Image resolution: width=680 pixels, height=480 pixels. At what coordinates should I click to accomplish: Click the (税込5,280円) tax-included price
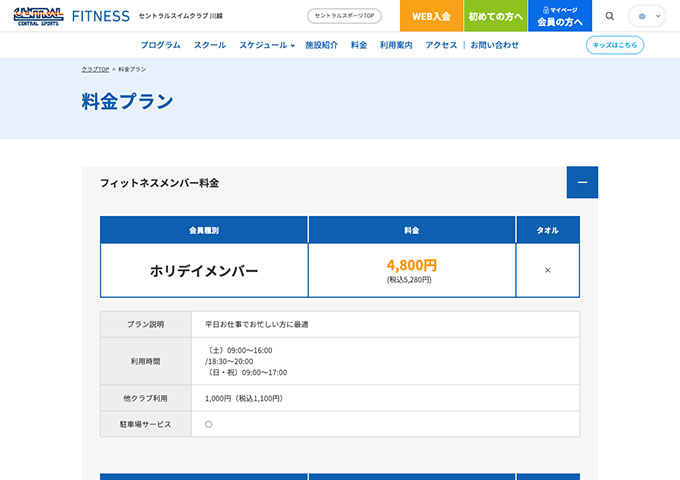point(409,280)
